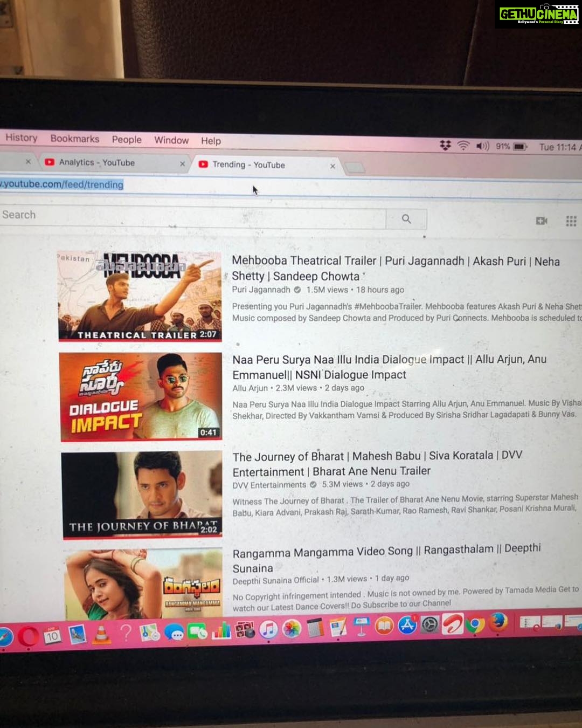Close the Trending - YouTube tab
The image size is (582, 728).
(332, 166)
